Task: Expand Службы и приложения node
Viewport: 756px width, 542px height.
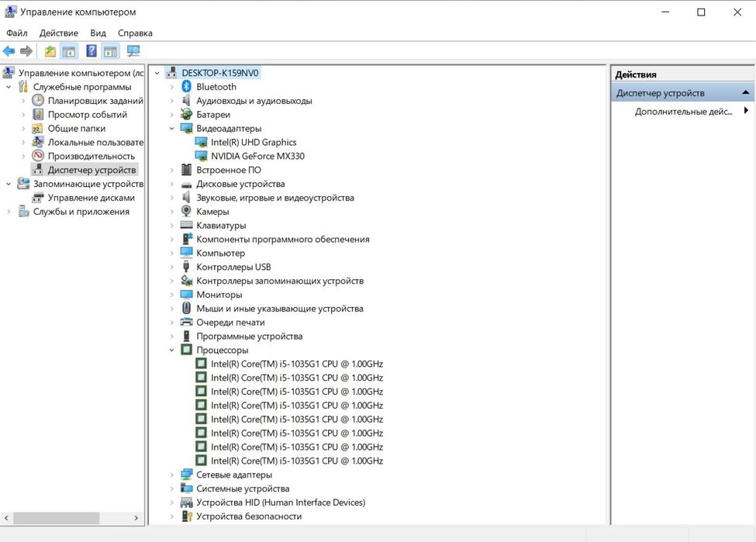Action: (9, 211)
